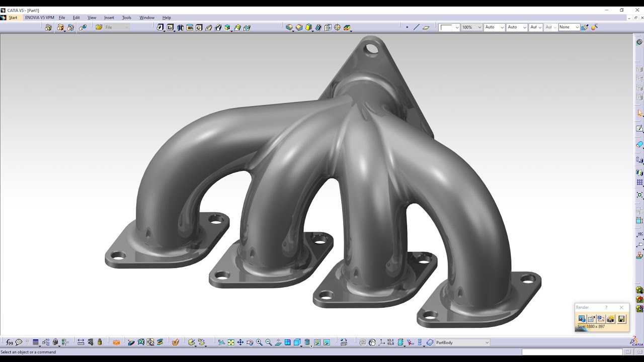
Task: Open the Help menu
Action: tap(167, 18)
